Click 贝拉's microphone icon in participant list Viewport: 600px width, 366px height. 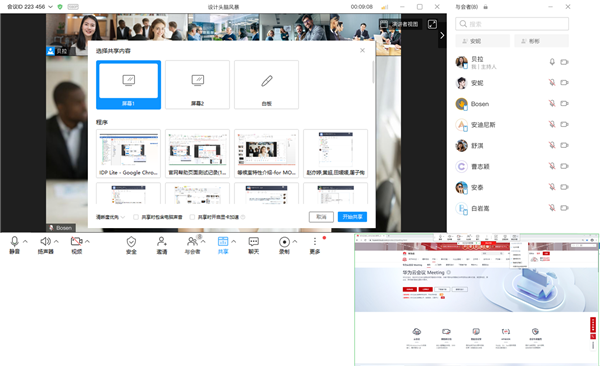coord(552,62)
